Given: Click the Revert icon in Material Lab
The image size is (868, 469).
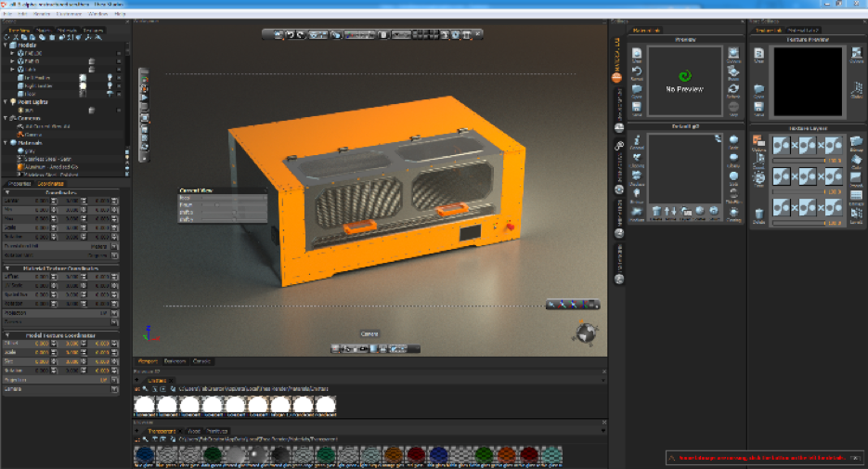Looking at the screenshot, I should [x=638, y=72].
